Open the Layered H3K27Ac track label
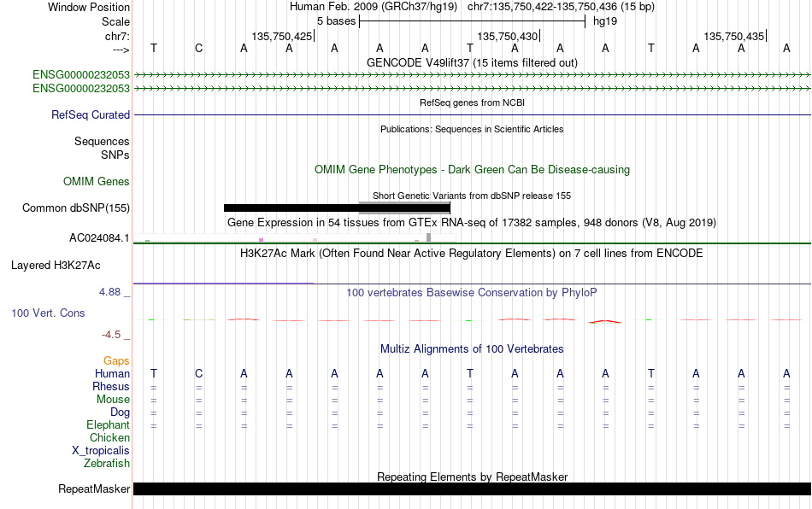Screen dimensions: 812x509 pyautogui.click(x=56, y=266)
